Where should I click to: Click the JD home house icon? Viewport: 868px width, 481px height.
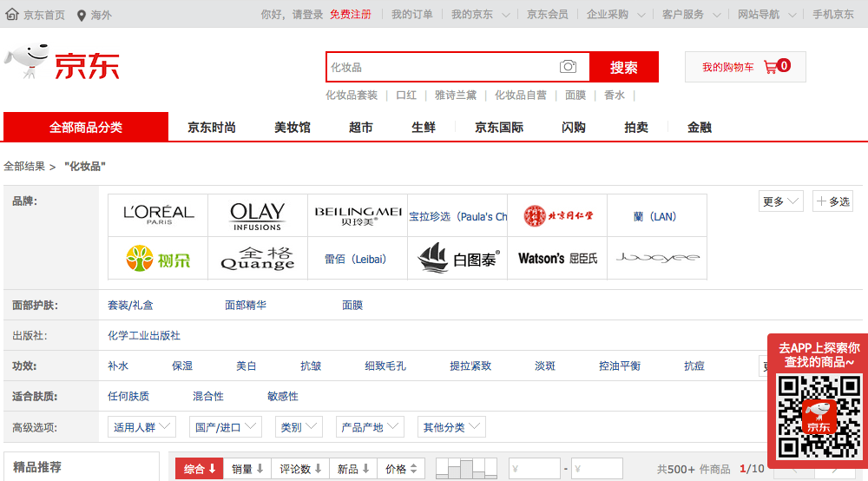click(11, 15)
